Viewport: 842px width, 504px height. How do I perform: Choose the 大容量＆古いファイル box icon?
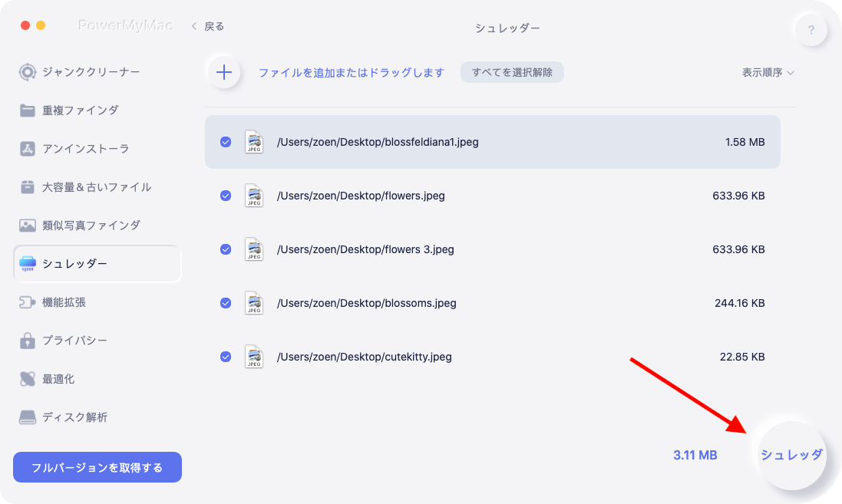pos(28,186)
